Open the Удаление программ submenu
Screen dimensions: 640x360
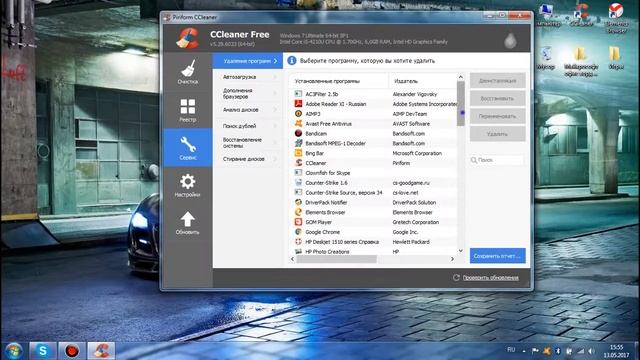(248, 61)
